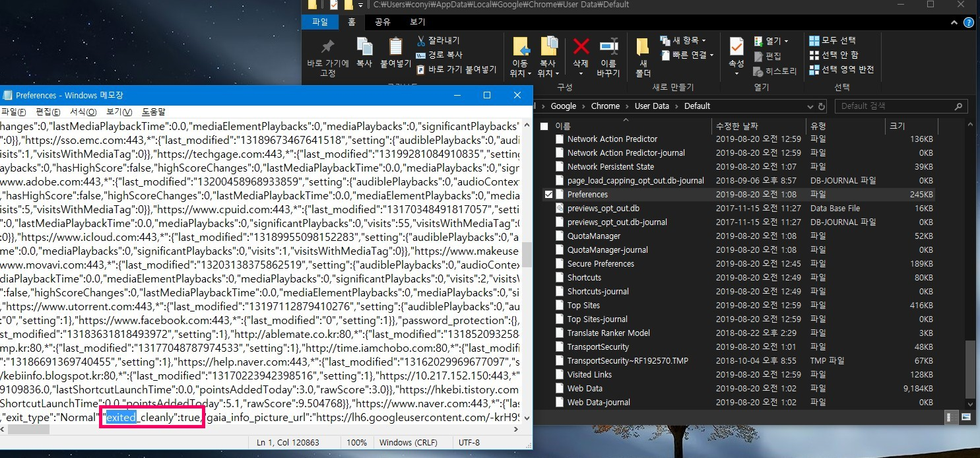Click Notepad vertical scrollbar thumb
The height and width of the screenshot is (458, 980).
(527, 254)
